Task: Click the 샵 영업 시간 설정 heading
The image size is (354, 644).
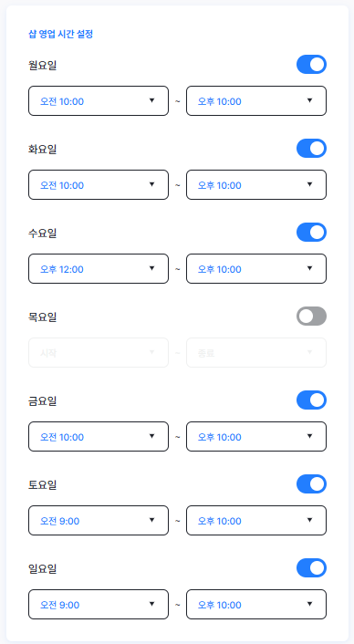Action: [61, 35]
